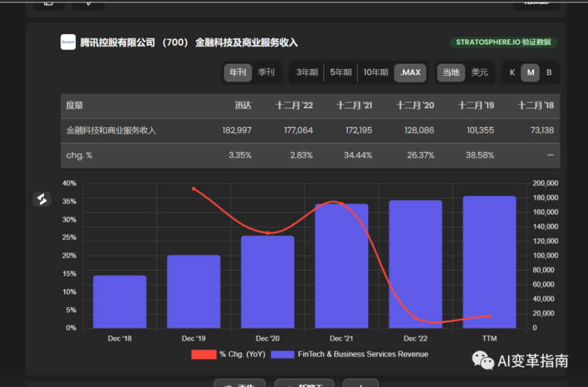Click the STRATOSPHERE.IO 验证数据 badge

503,42
